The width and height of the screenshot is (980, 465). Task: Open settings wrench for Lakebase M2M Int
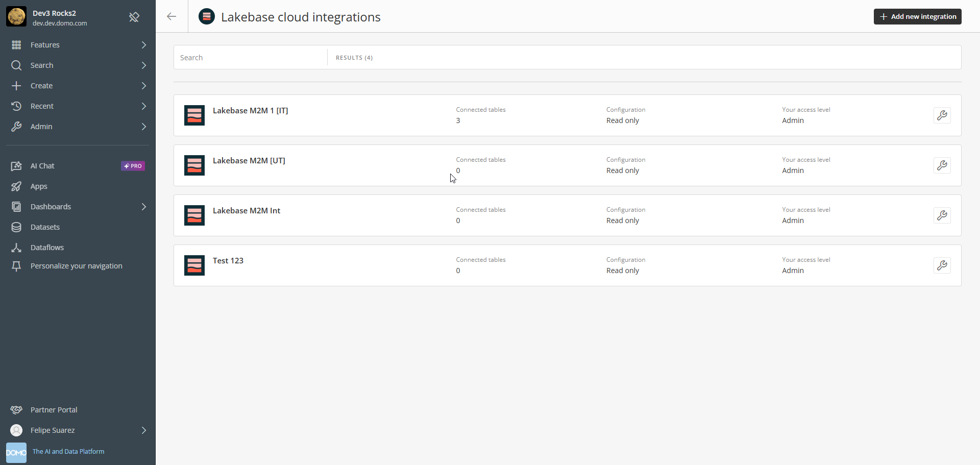[x=942, y=215]
